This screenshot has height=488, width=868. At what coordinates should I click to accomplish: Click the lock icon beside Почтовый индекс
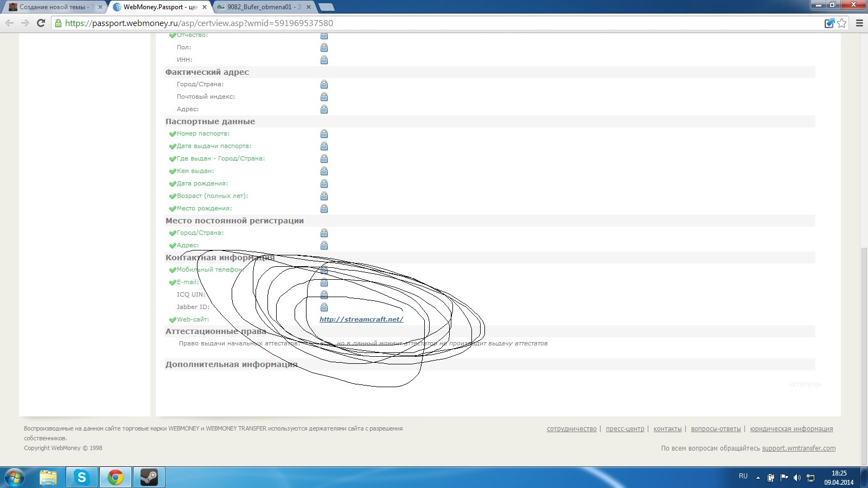[324, 97]
